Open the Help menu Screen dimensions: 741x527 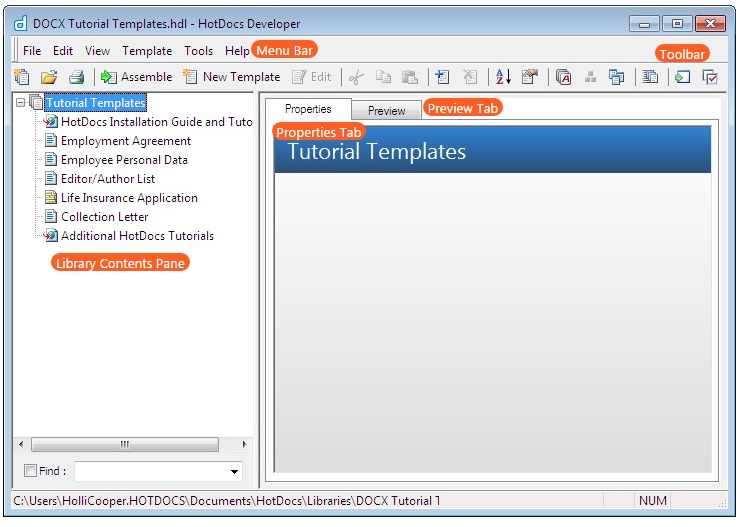237,51
